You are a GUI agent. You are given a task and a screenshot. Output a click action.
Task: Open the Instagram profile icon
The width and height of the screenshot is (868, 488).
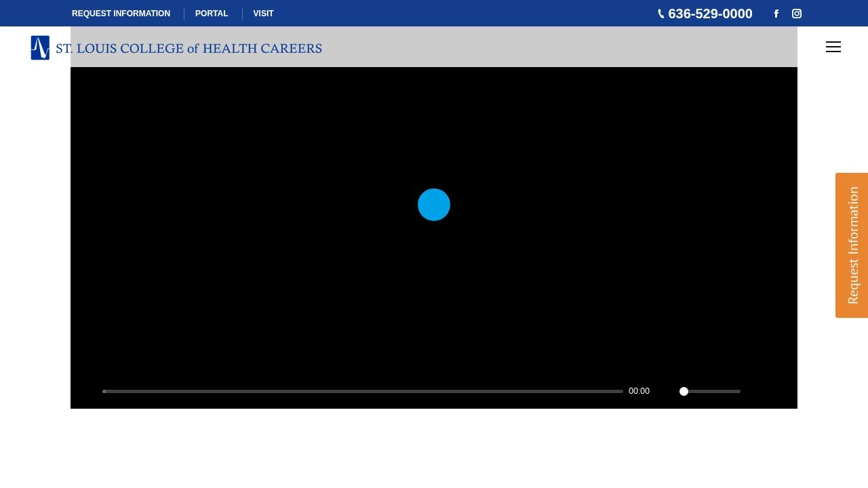pyautogui.click(x=797, y=14)
